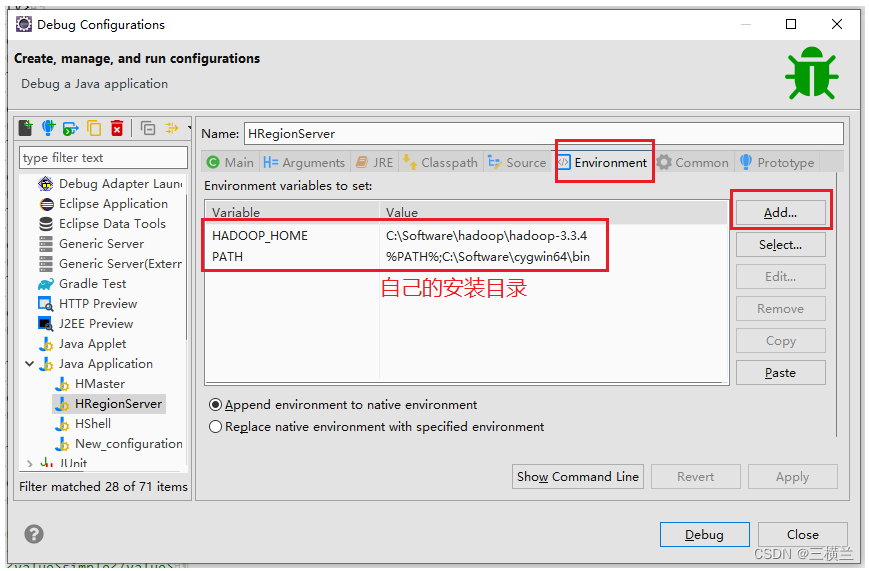Click the value %PATH%;C:\Software\cygwin64\bin

(488, 257)
